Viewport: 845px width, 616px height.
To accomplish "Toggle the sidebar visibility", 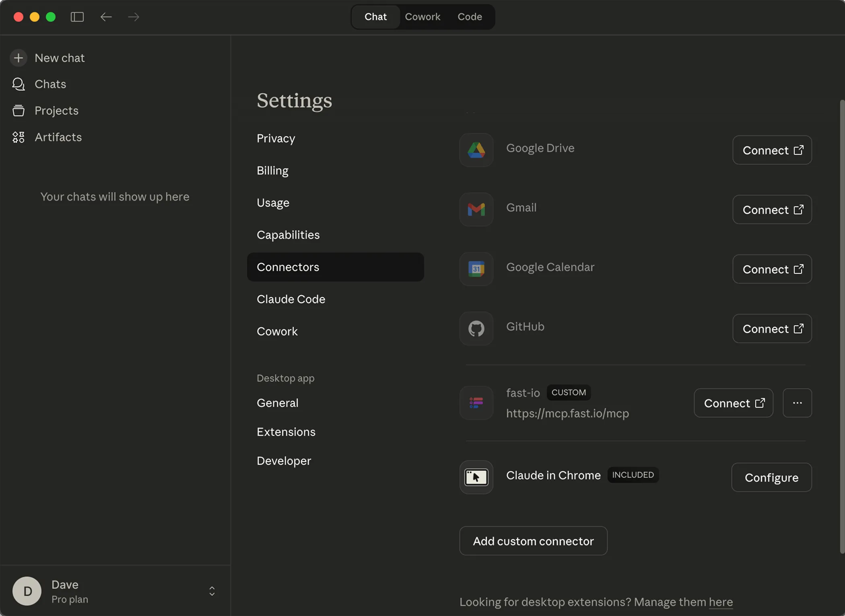I will [x=77, y=17].
